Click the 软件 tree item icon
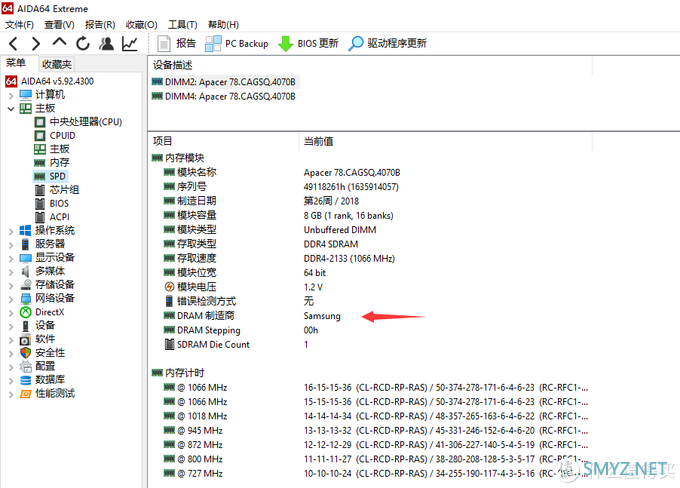 (26, 339)
